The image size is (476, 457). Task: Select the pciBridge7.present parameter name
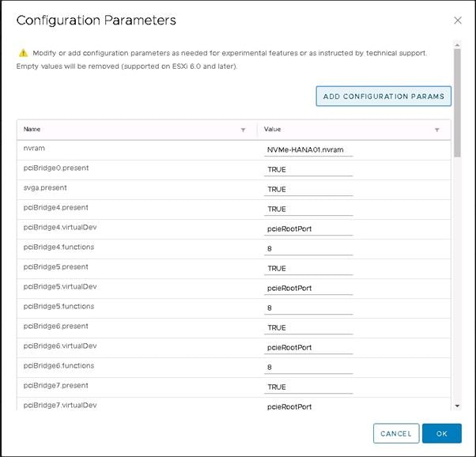(x=56, y=385)
